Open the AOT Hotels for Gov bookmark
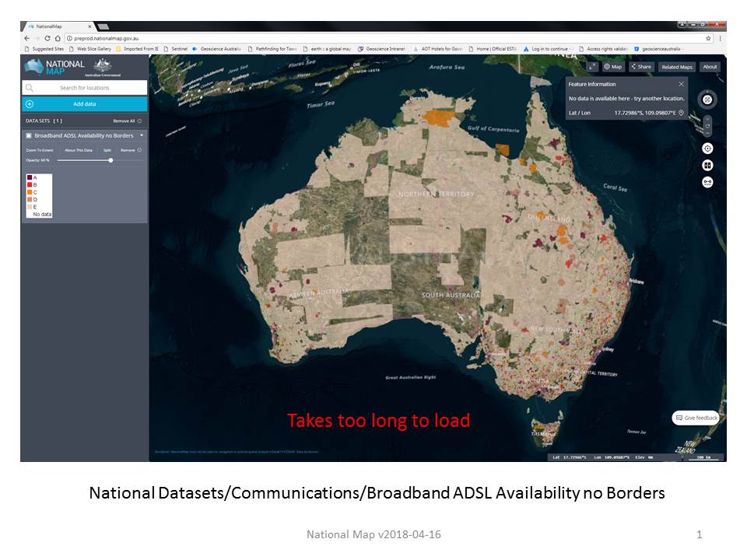 pos(438,48)
